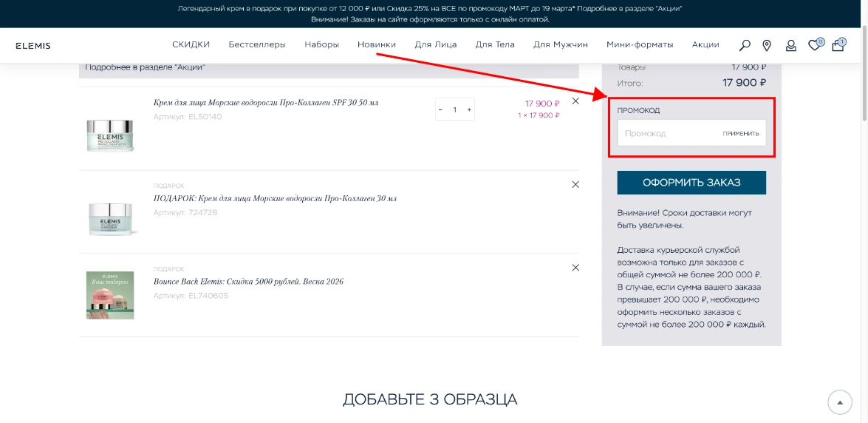This screenshot has height=423, width=868.
Task: Open the Для Тела menu
Action: pos(495,45)
